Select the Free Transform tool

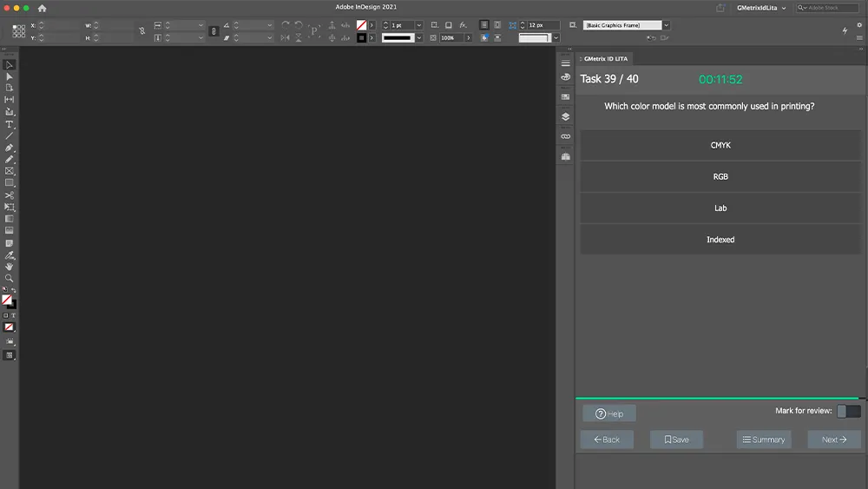(x=10, y=207)
